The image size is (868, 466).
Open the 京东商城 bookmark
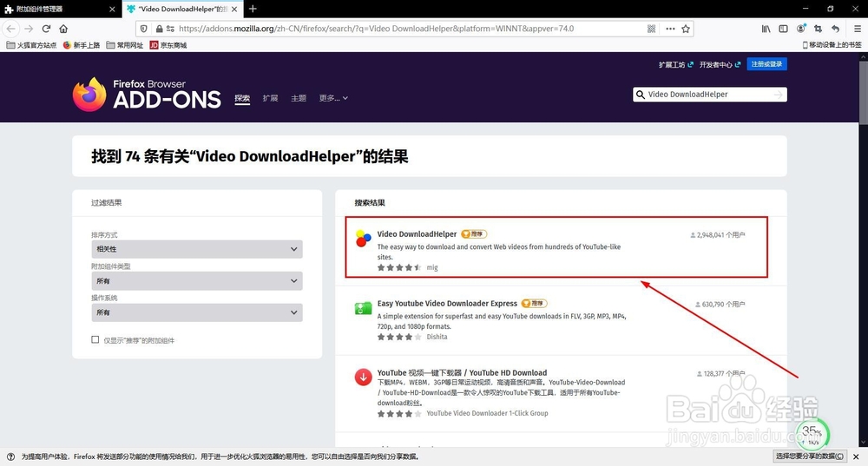[x=168, y=45]
